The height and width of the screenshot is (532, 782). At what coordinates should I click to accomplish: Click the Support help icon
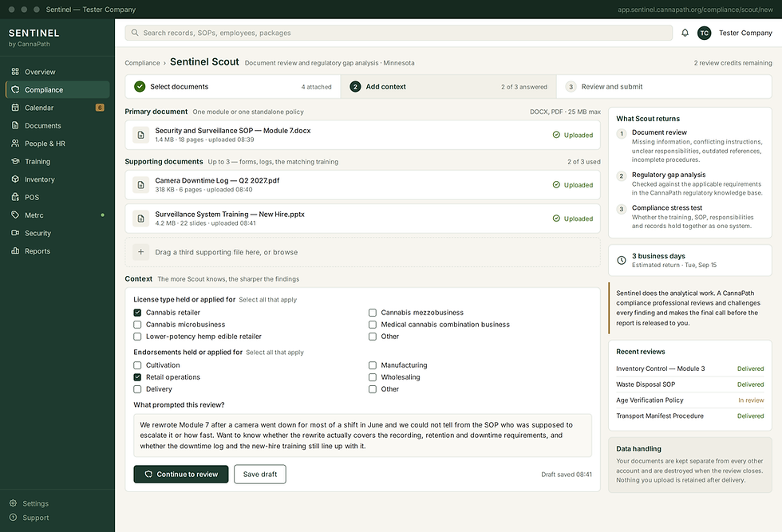[14, 518]
